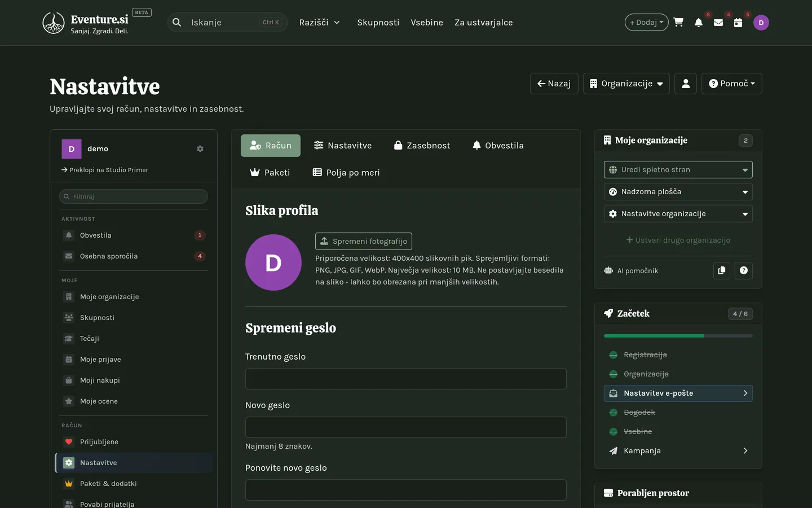Image resolution: width=812 pixels, height=508 pixels.
Task: Copy AI pomočnik via the copy icon
Action: 722,270
